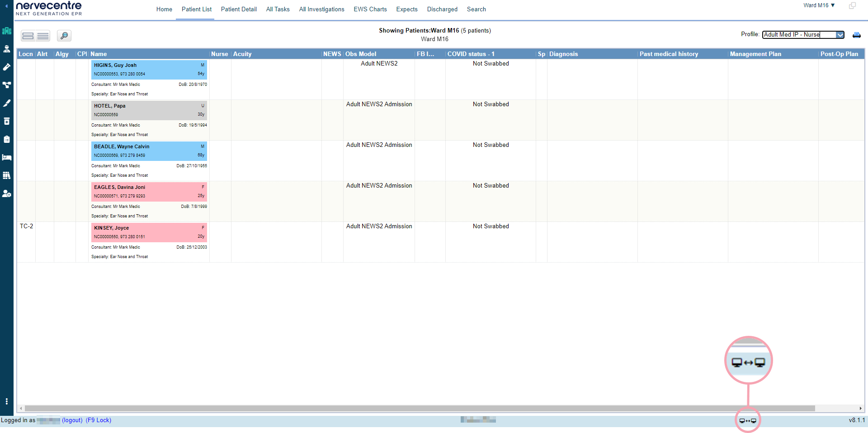Collapse the left sidebar arrow
This screenshot has width=868, height=433.
(6, 6)
